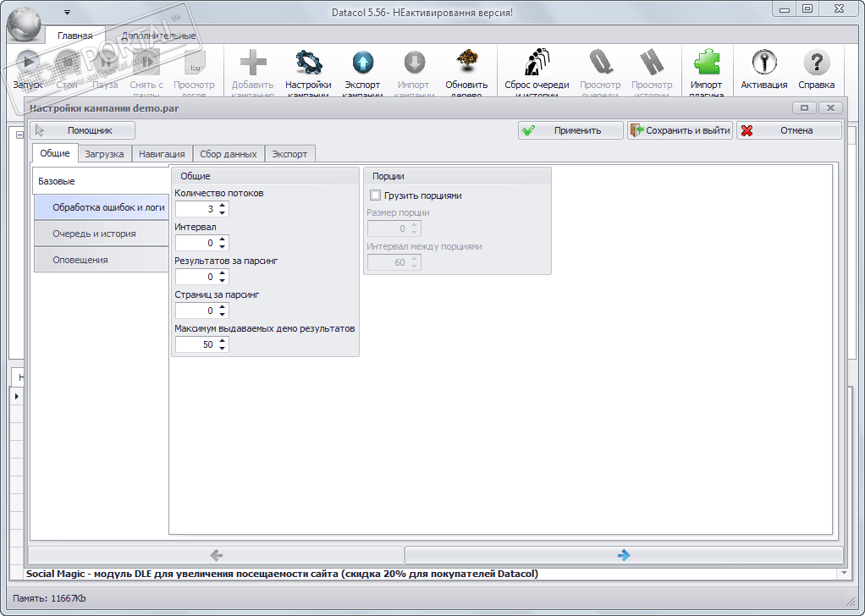The image size is (865, 616).
Task: Increase Интервал spinner value
Action: (223, 239)
